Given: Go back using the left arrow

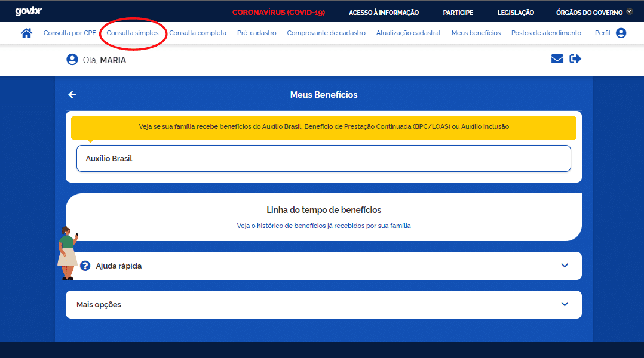Looking at the screenshot, I should click(x=72, y=95).
